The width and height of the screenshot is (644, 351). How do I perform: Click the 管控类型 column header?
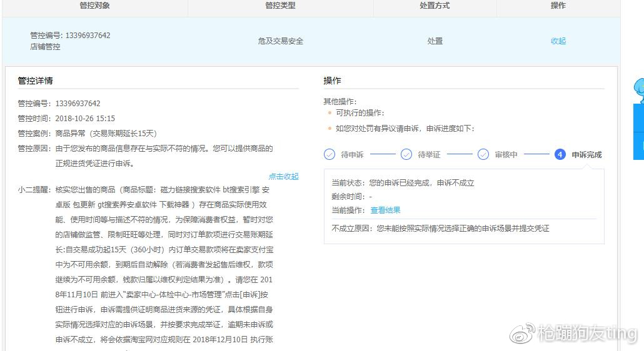click(x=280, y=6)
